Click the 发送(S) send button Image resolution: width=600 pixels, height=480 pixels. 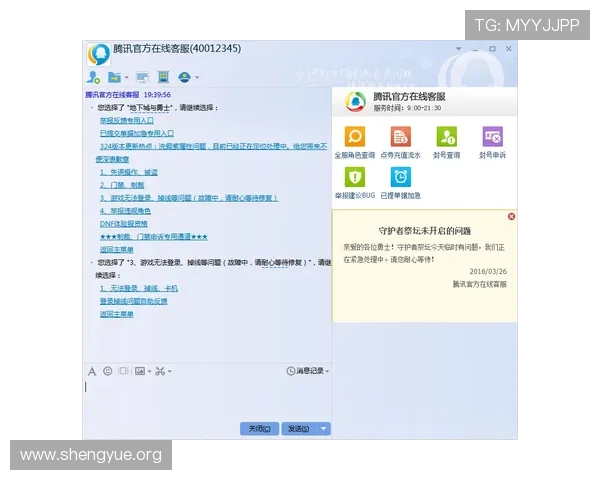coord(299,429)
